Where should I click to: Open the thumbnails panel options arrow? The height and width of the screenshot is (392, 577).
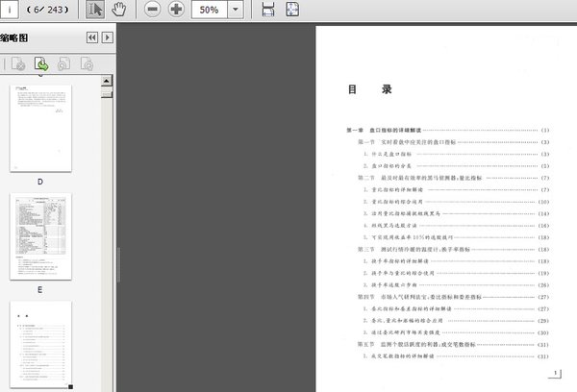[x=108, y=37]
